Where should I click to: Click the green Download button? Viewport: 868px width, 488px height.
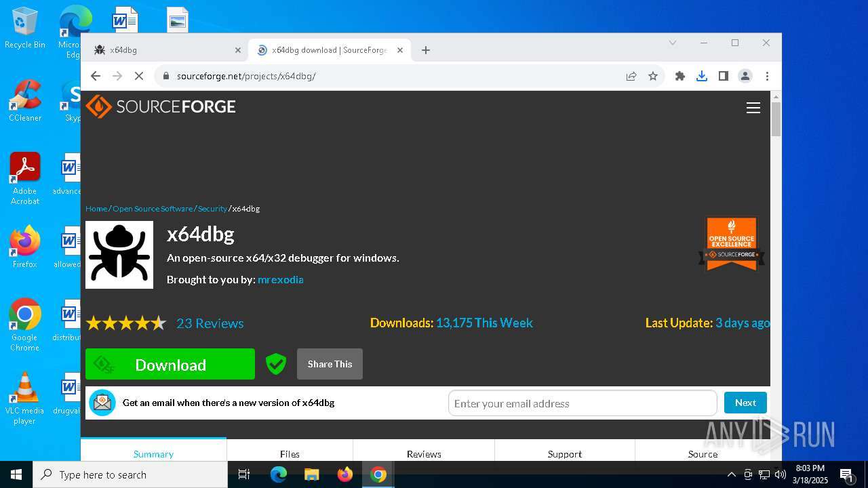(170, 364)
